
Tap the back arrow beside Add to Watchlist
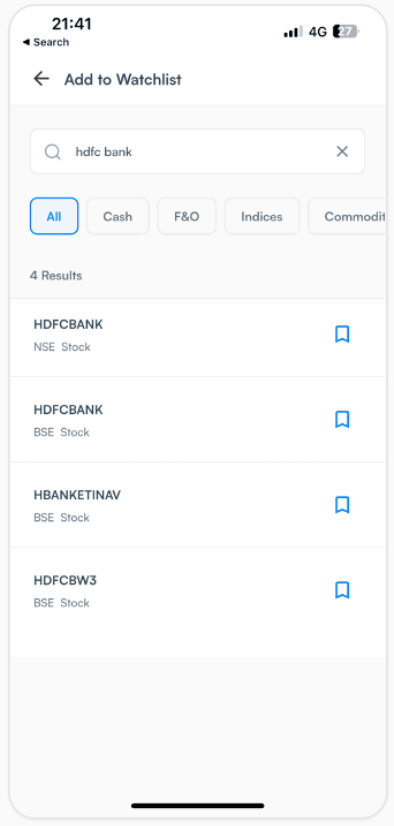coord(41,79)
